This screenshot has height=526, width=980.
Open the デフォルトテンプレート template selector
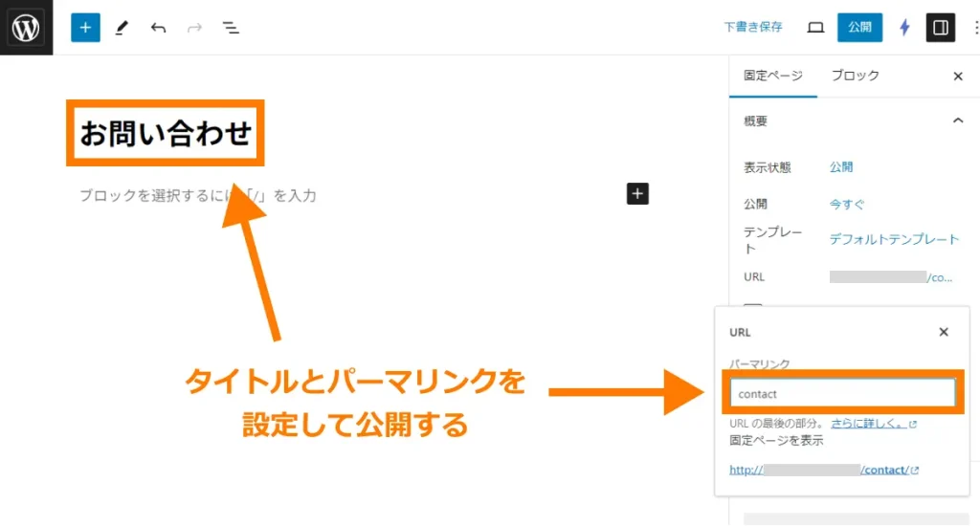[x=894, y=239]
